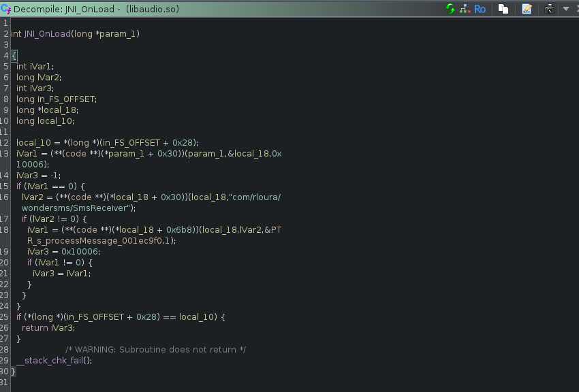Screen dimensions: 579x392
Task: Click the WARNING: Subroutine does not return comment
Action: (x=155, y=350)
